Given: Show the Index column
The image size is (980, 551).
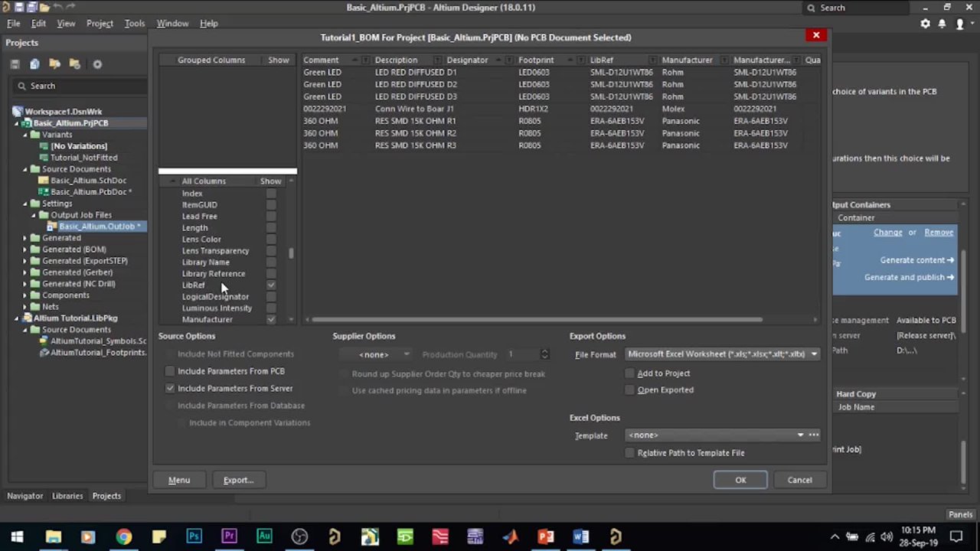Looking at the screenshot, I should pos(271,194).
